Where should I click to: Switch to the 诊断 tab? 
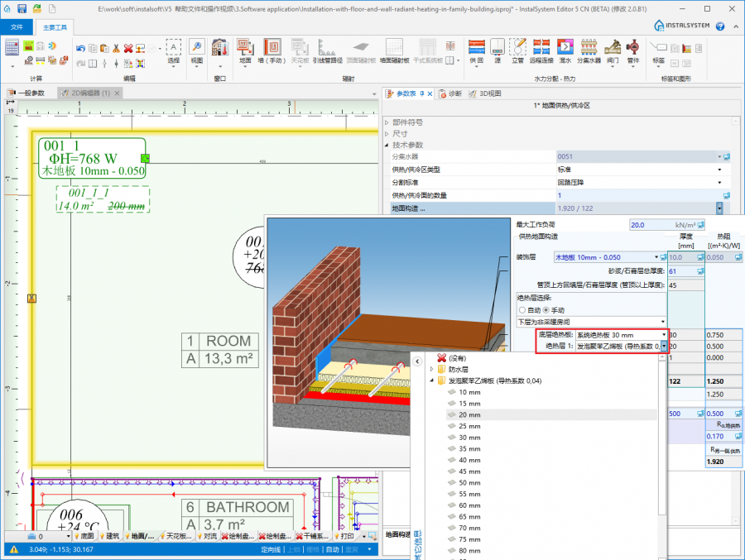[x=450, y=93]
